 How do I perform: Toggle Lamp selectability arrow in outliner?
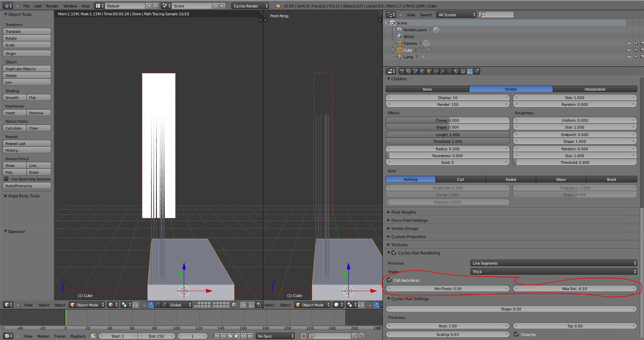(636, 57)
